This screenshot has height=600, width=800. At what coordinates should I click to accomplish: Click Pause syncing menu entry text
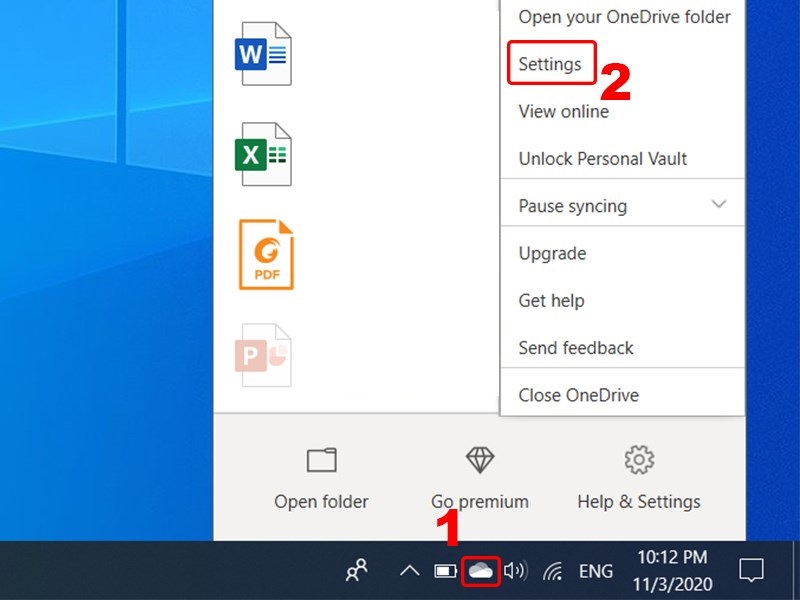pos(572,206)
